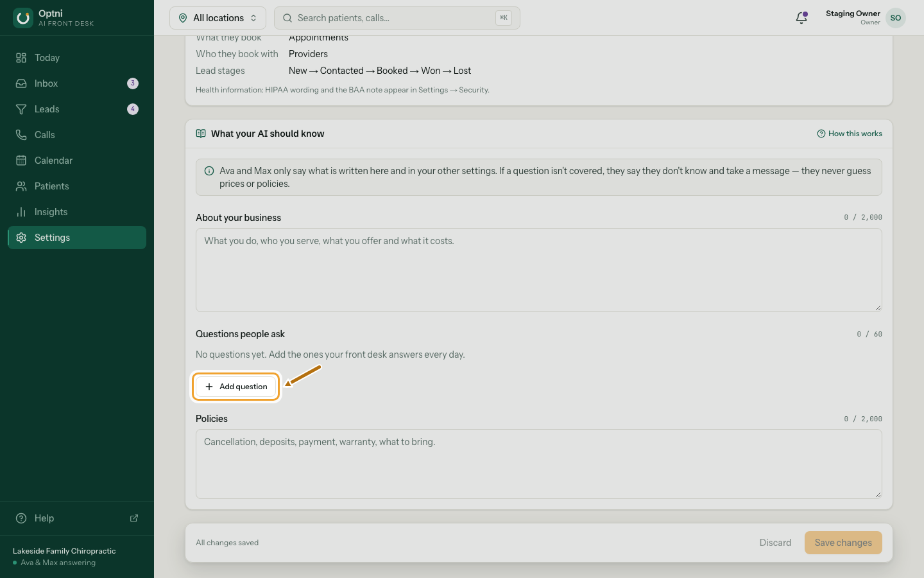
Task: Open notifications bell
Action: [x=801, y=18]
